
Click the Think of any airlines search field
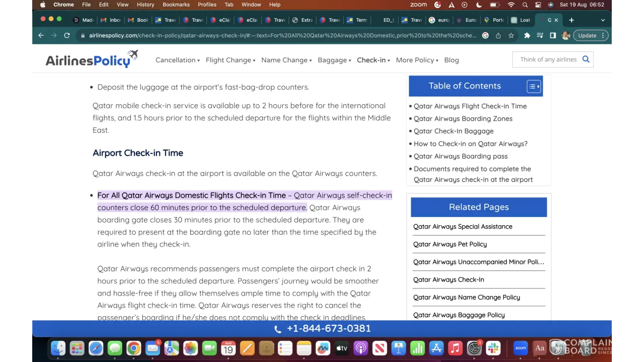click(x=548, y=59)
